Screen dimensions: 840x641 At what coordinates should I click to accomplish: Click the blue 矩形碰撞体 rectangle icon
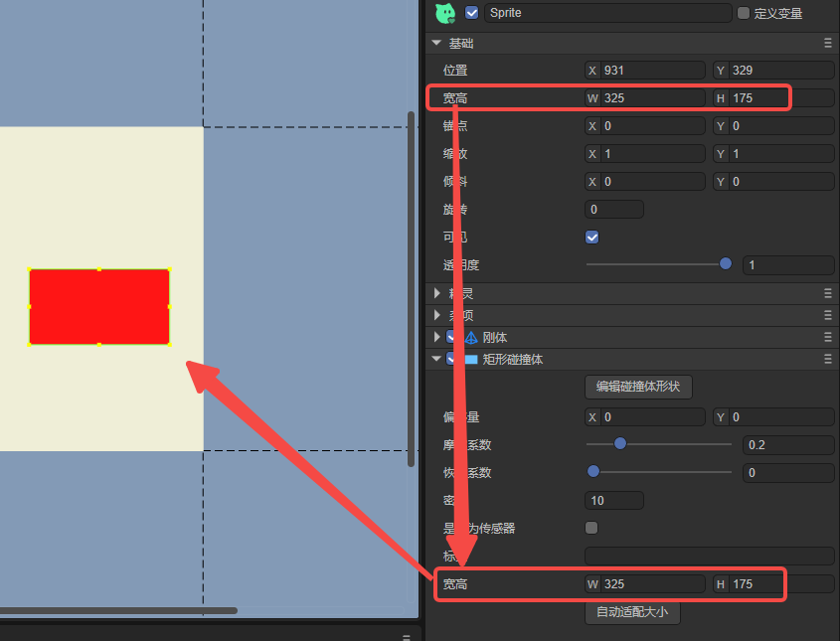[471, 359]
